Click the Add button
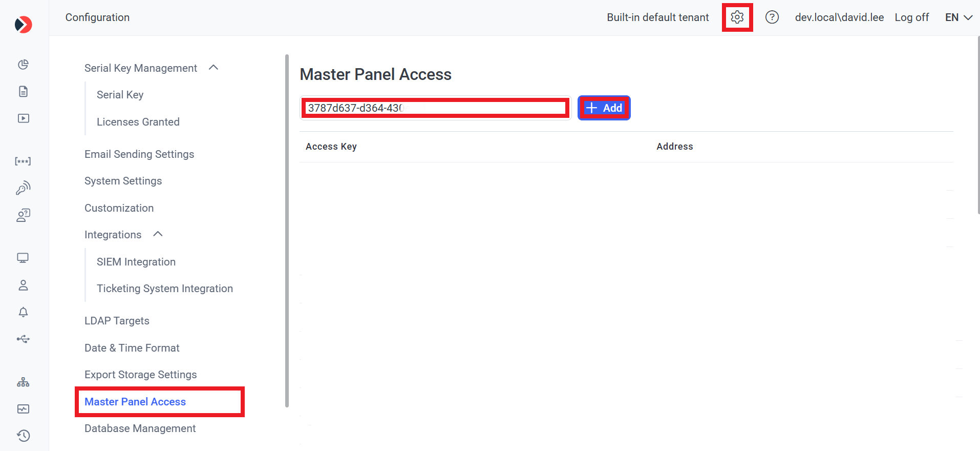Image resolution: width=980 pixels, height=451 pixels. [604, 108]
